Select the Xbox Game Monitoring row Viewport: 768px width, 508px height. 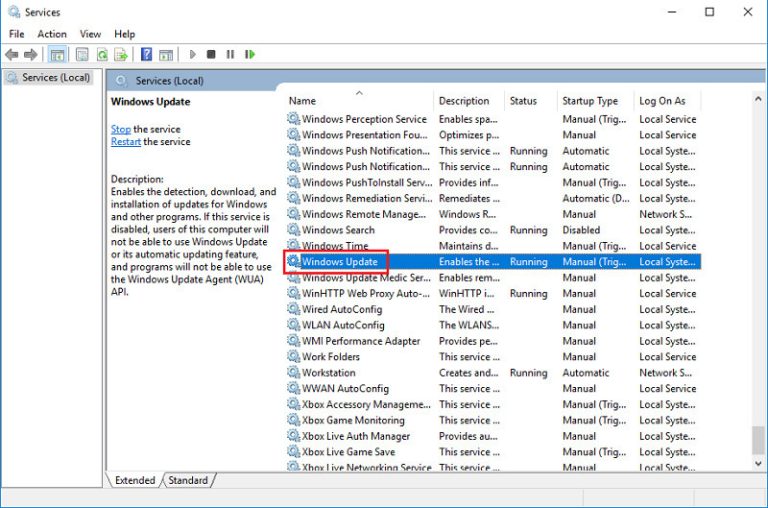[493, 420]
